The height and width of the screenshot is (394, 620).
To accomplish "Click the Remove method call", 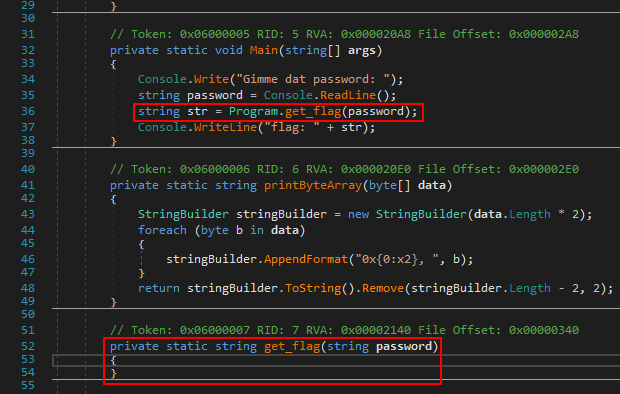I will point(383,288).
